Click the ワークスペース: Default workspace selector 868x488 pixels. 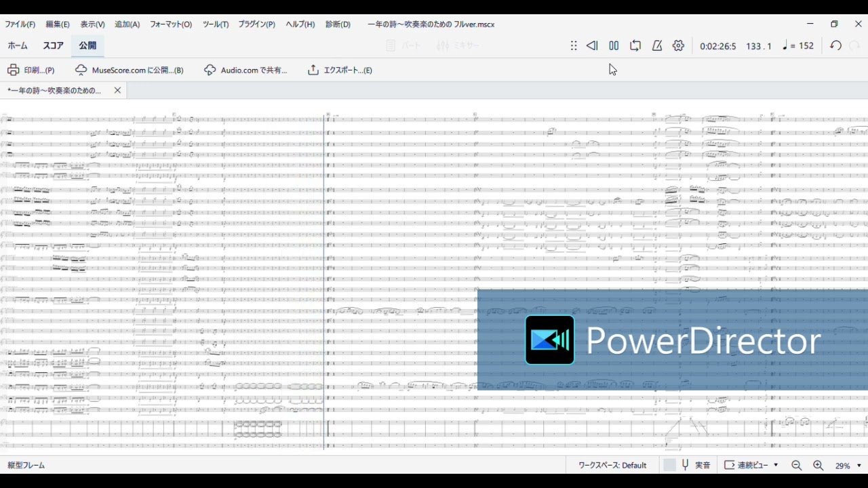click(x=612, y=466)
